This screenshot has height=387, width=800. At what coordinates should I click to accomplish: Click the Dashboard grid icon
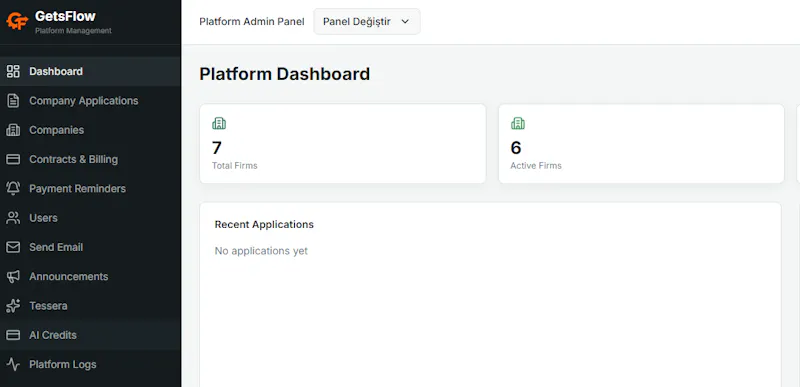tap(13, 71)
